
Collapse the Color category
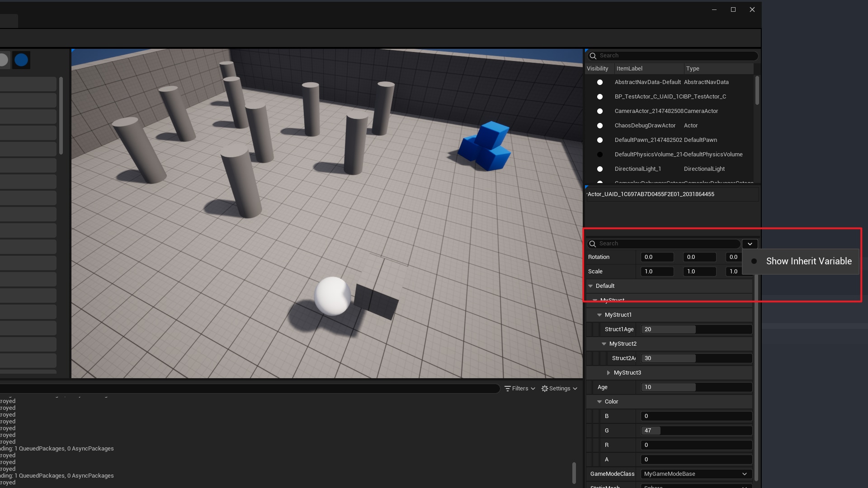tap(599, 401)
